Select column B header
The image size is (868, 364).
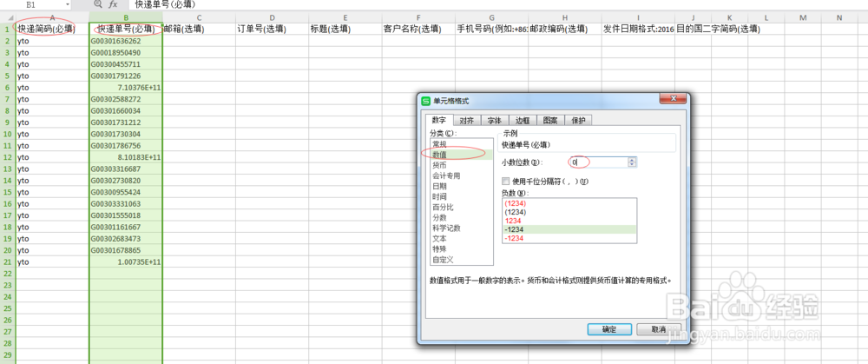pyautogui.click(x=126, y=17)
